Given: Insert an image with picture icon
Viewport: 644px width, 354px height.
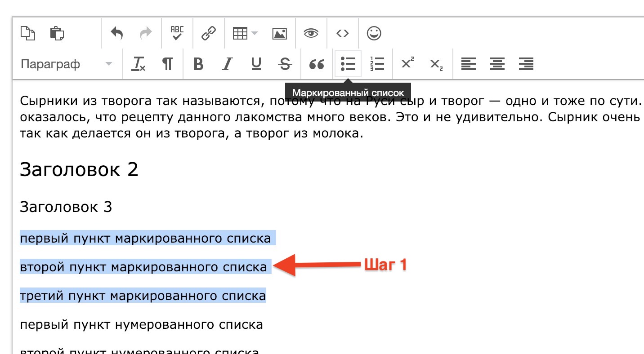Looking at the screenshot, I should pos(280,33).
